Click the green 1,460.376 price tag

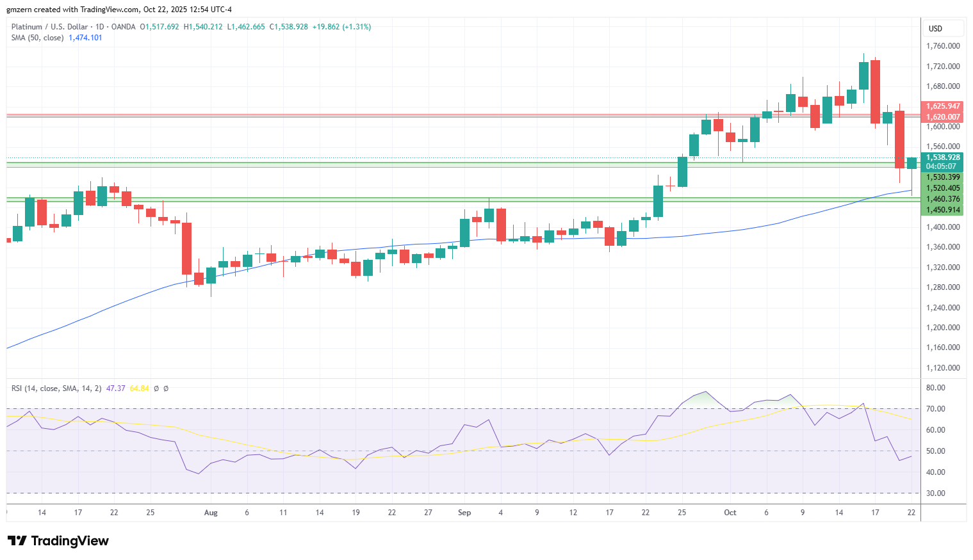point(943,199)
